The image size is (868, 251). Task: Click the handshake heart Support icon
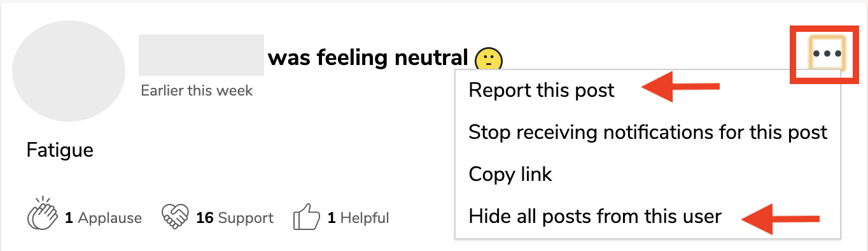[176, 217]
